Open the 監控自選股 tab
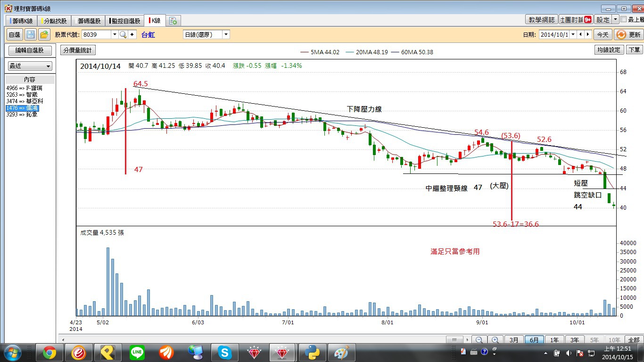 [x=124, y=21]
